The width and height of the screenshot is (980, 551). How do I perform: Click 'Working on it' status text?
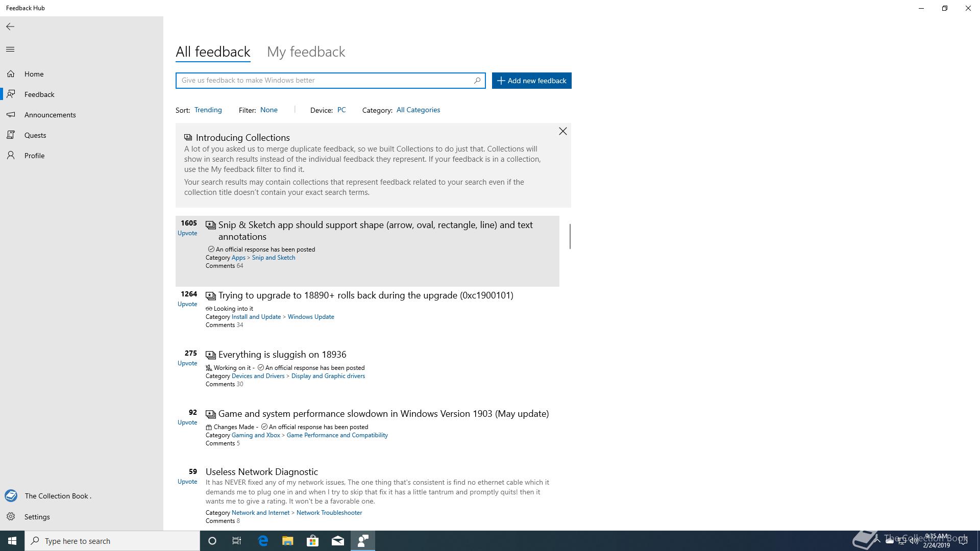point(232,368)
